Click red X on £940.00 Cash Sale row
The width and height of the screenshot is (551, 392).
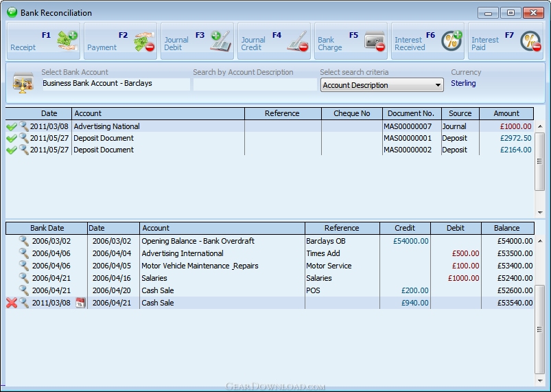(x=12, y=303)
